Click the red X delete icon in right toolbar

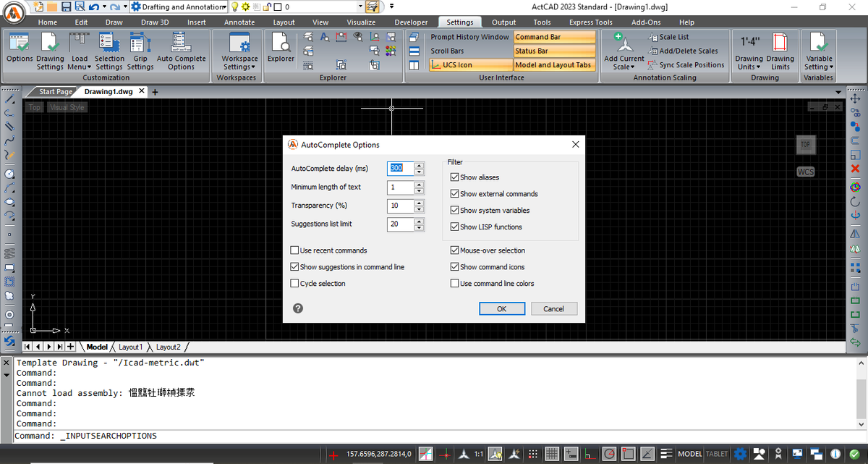tap(856, 168)
